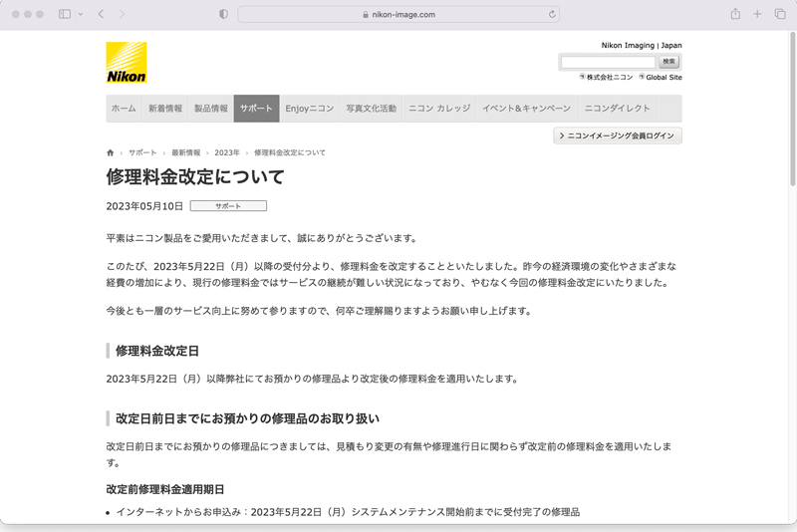Open the 最新情報 breadcrumb link

tap(186, 152)
